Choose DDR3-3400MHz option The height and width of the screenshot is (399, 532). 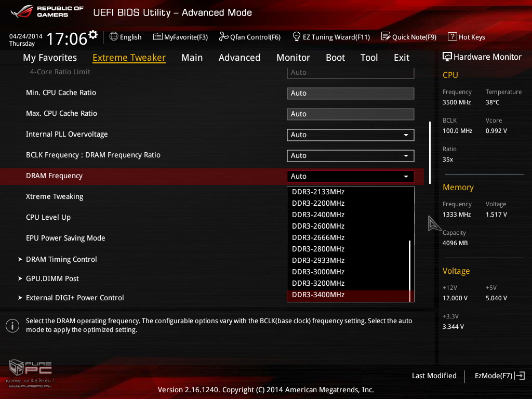point(318,295)
